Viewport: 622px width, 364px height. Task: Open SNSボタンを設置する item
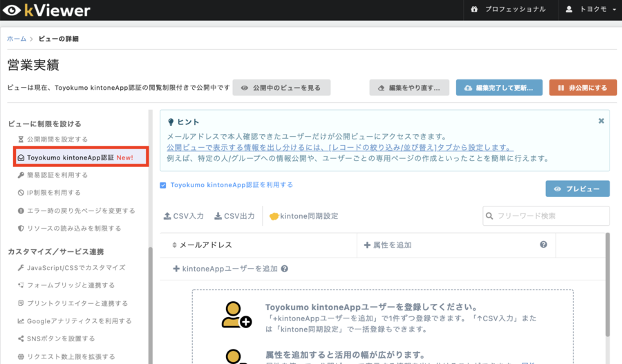pos(57,338)
